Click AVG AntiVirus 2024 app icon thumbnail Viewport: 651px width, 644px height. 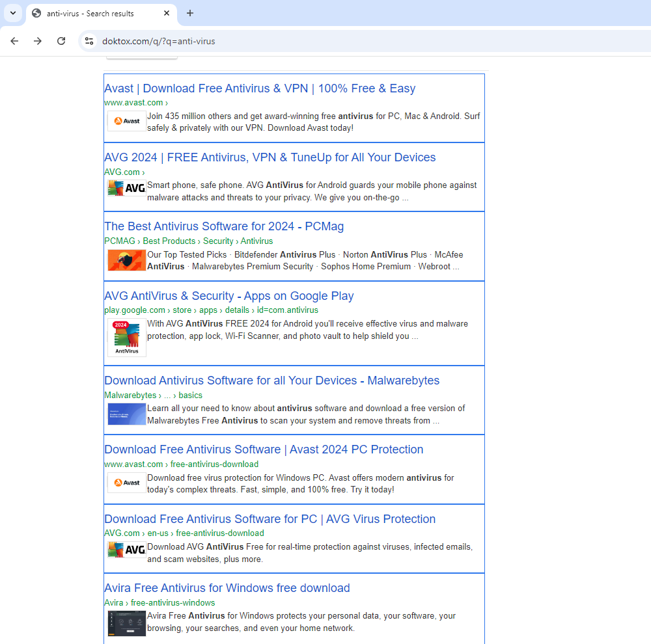127,337
